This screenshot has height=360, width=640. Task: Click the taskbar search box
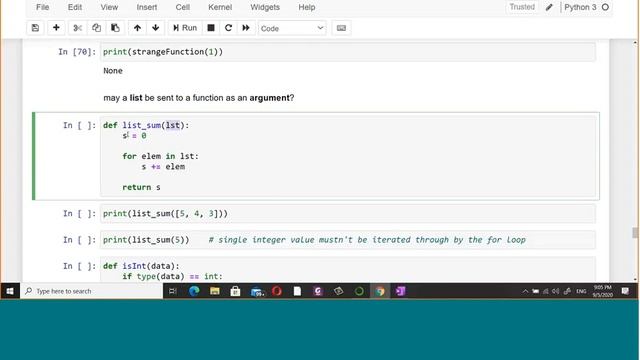coord(91,291)
